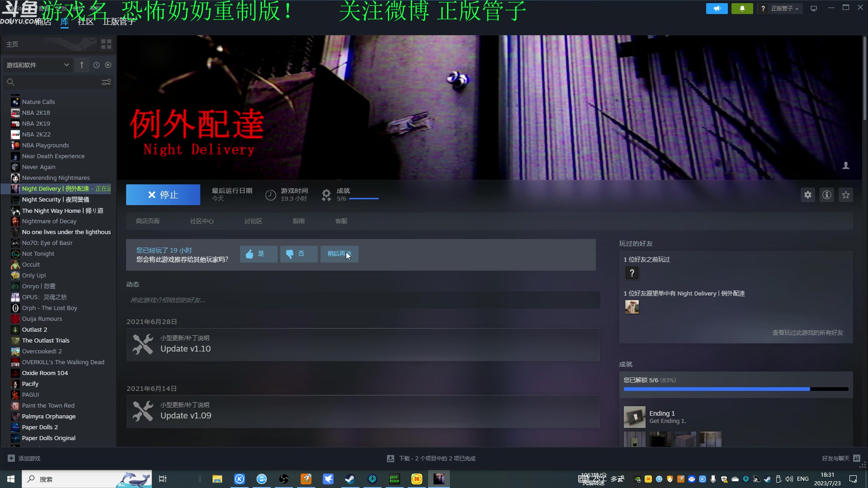Add game to favorites star icon
The image size is (868, 488).
846,195
